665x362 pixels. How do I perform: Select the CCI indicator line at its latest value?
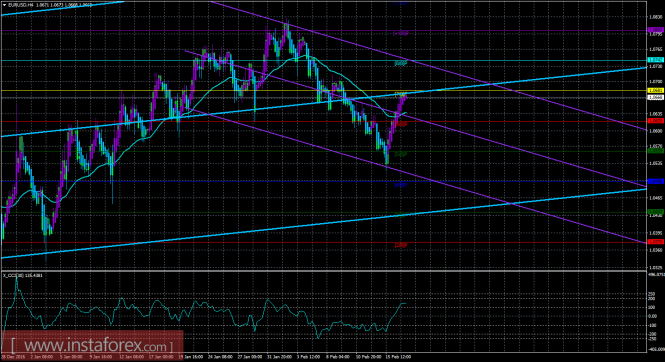point(405,304)
